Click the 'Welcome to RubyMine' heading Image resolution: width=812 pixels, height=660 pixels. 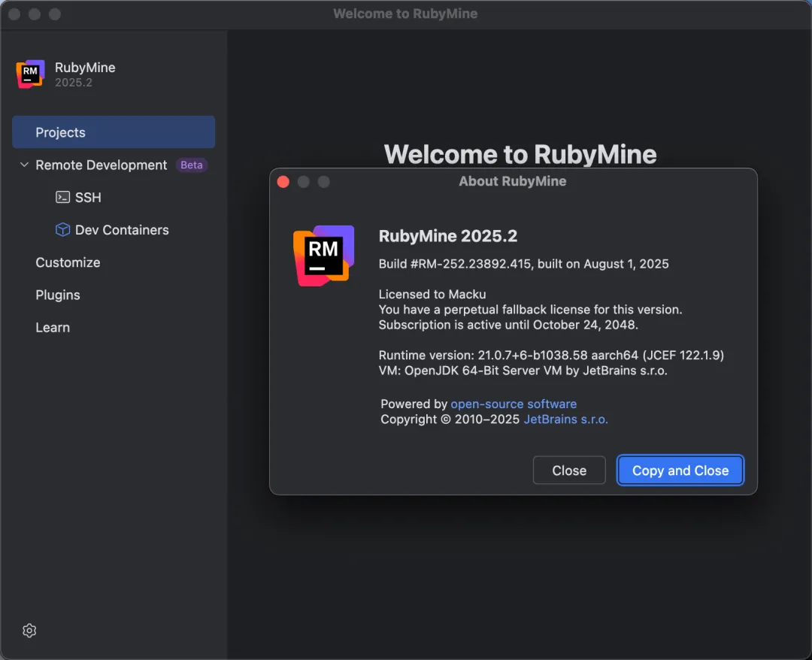pos(520,154)
